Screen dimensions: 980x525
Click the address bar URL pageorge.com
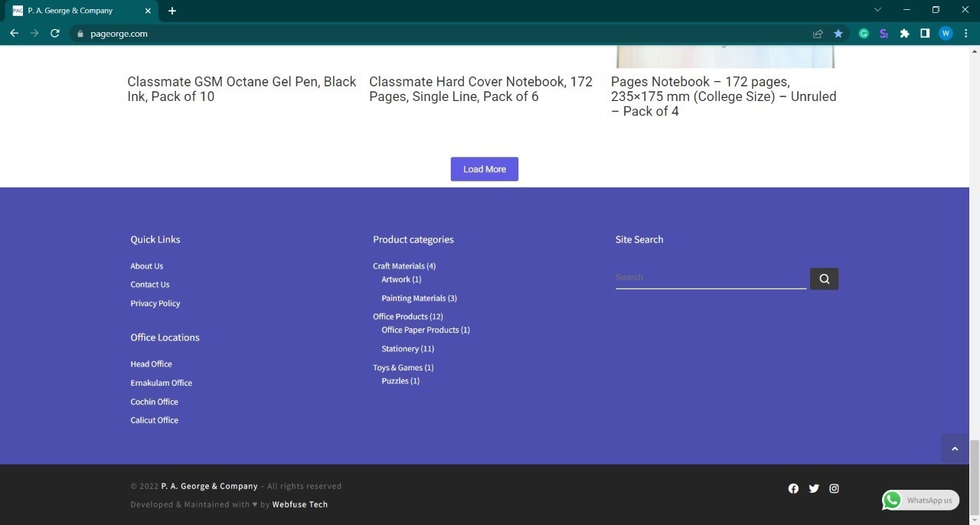click(x=119, y=34)
